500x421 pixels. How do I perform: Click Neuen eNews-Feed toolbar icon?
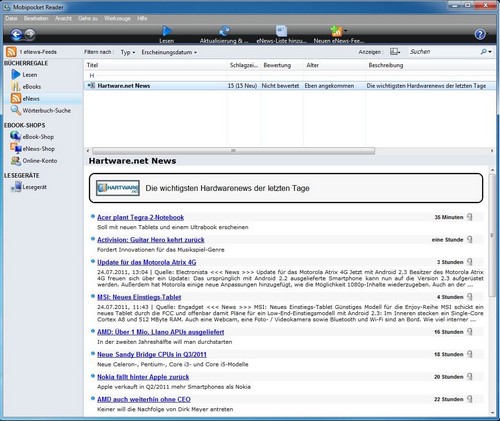coord(337,31)
